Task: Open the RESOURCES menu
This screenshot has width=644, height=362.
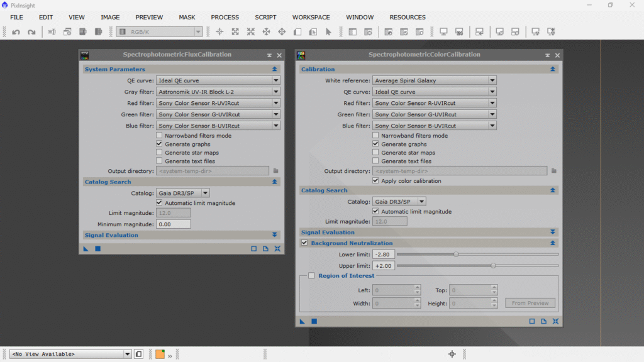Action: click(408, 17)
